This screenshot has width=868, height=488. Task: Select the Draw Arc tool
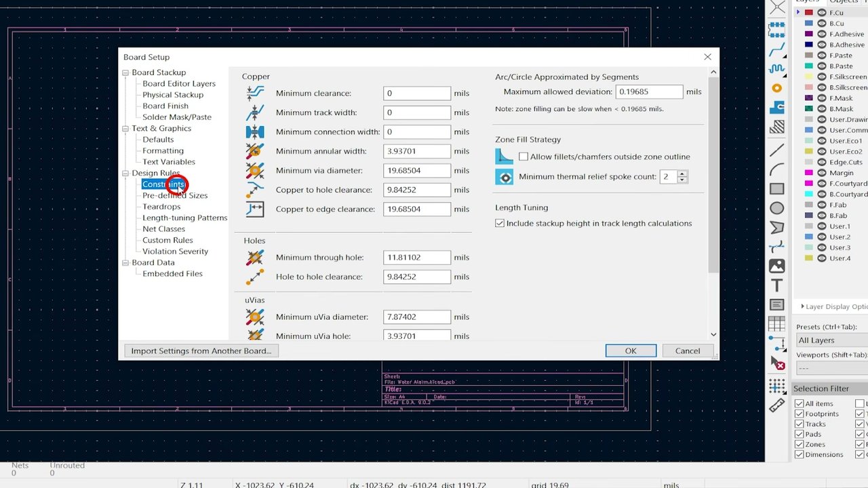pyautogui.click(x=777, y=169)
